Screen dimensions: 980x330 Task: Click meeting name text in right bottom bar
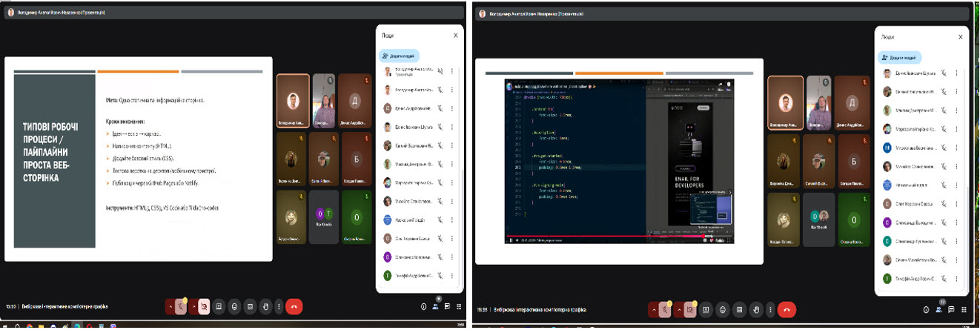tap(540, 309)
